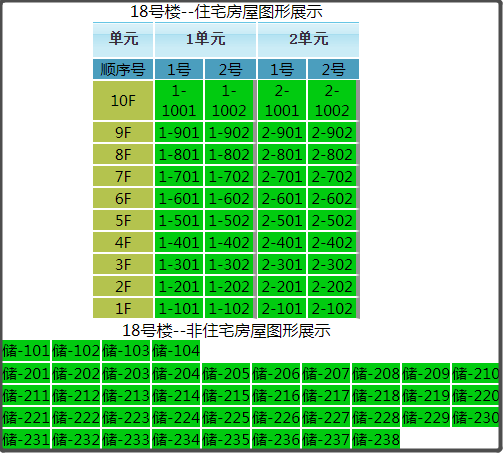This screenshot has width=504, height=454.
Task: Choose ground-floor room 2-101
Action: (282, 308)
